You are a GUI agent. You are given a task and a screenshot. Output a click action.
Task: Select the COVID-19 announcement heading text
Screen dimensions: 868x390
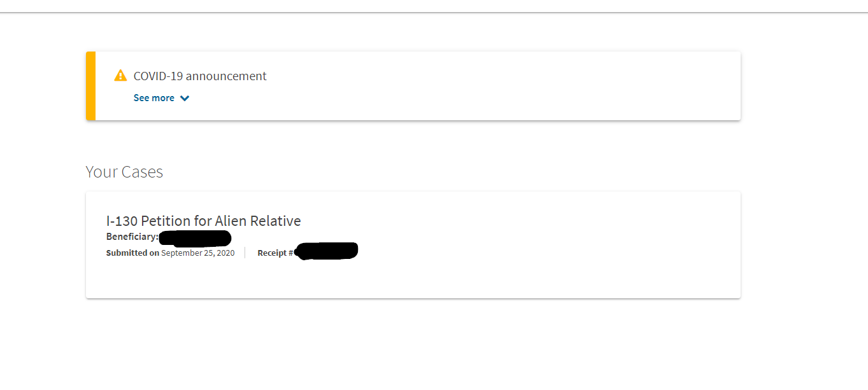point(200,76)
